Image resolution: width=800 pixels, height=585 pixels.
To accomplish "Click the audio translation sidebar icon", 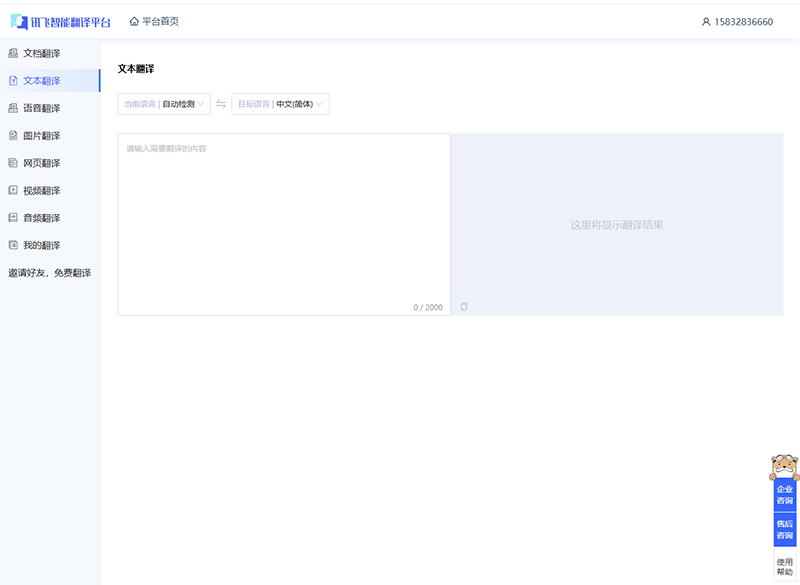I will (x=13, y=217).
